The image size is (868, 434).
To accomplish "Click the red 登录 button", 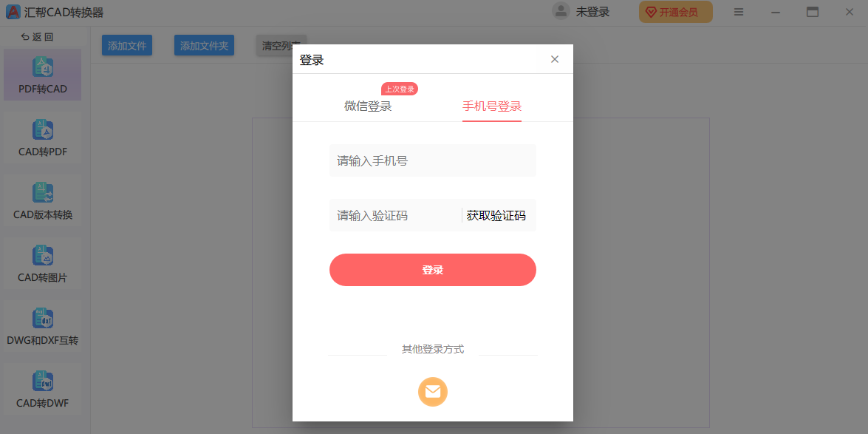I will click(x=433, y=270).
